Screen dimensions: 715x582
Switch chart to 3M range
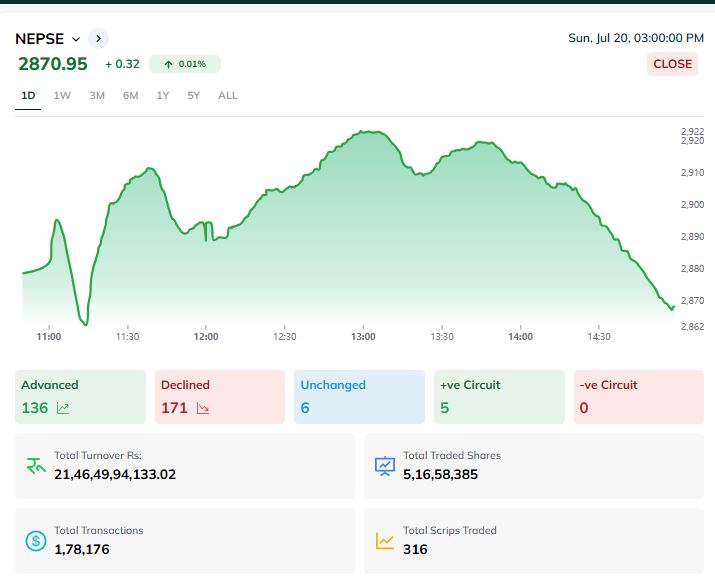(97, 96)
